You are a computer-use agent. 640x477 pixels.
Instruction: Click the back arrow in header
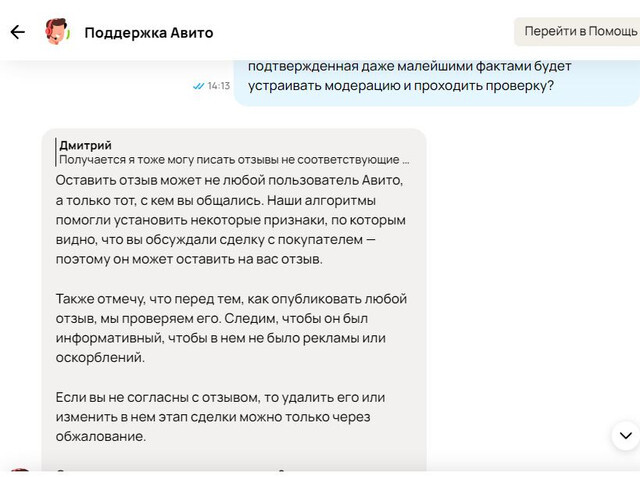[x=17, y=32]
